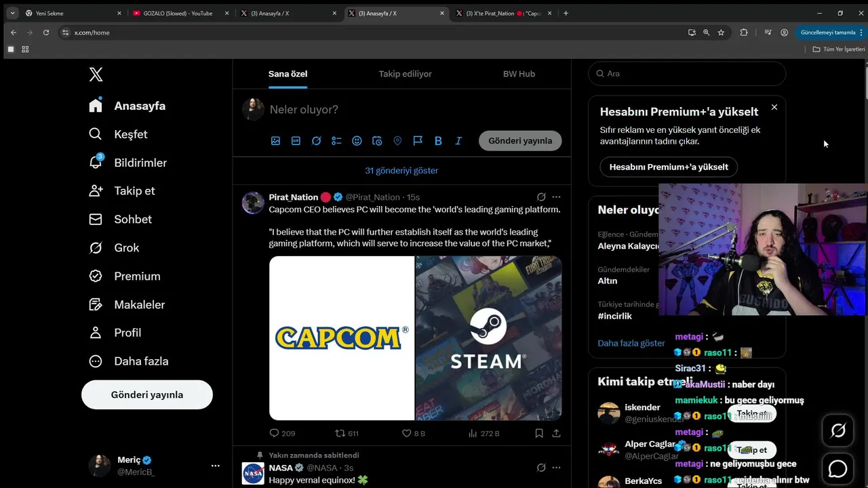Click composer Gönderi yayınla button
Viewport: 868px width, 488px height.
(520, 141)
